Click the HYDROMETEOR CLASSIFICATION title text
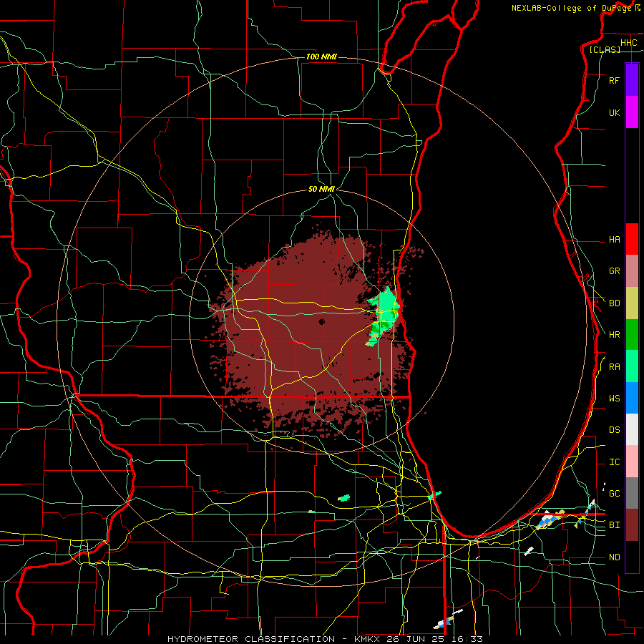Screen dimensions: 644x644 pyautogui.click(x=251, y=639)
